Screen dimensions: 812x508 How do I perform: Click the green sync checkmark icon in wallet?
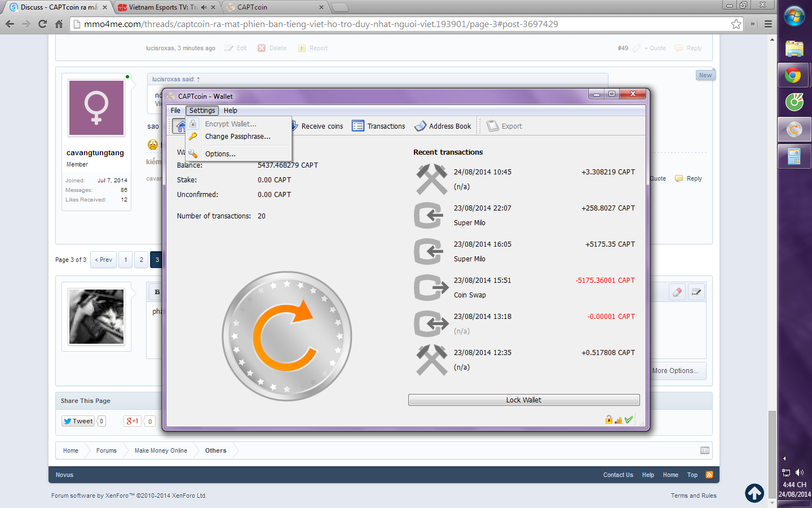[x=629, y=419]
